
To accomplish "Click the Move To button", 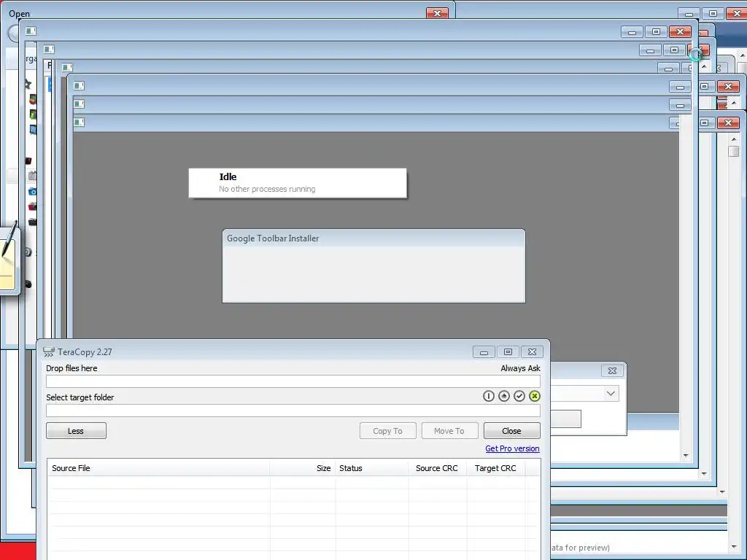I will tap(449, 430).
